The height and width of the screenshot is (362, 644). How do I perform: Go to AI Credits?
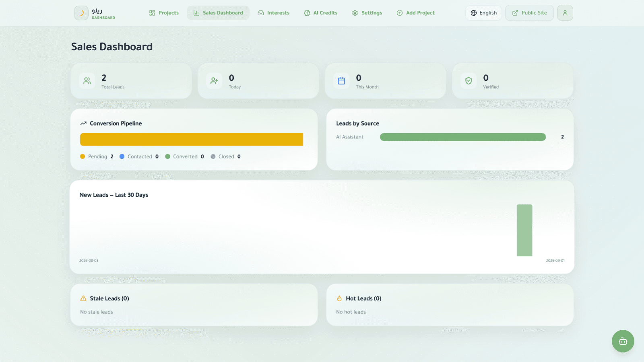coord(321,13)
